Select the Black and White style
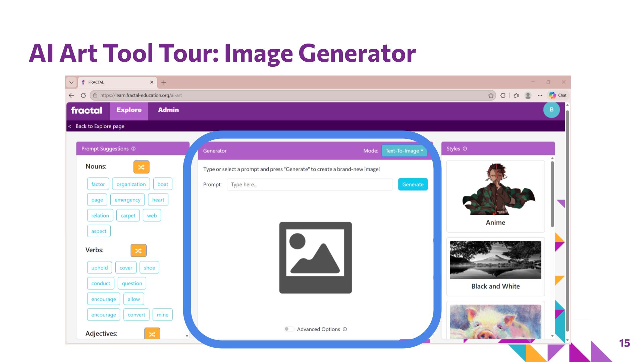The width and height of the screenshot is (644, 362). point(495,266)
